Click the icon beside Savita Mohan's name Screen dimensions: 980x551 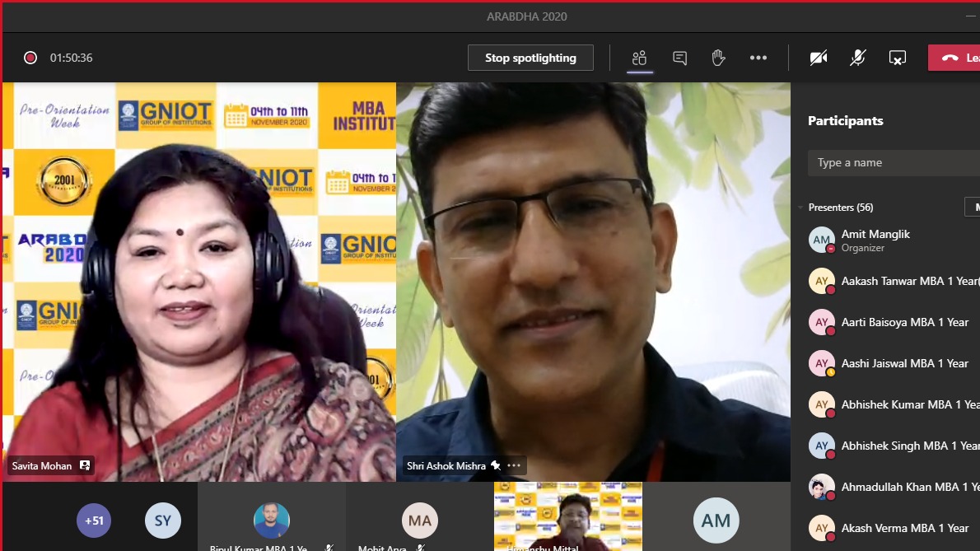(85, 465)
